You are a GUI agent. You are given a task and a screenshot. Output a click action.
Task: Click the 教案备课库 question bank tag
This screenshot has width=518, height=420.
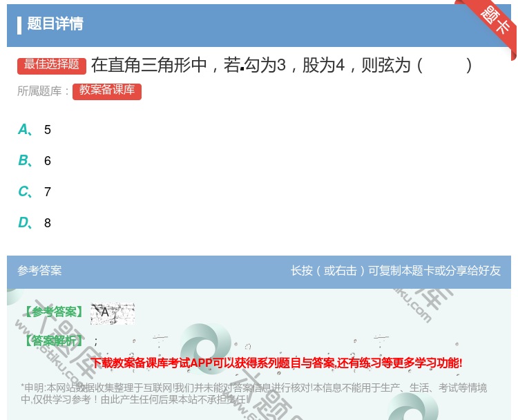pyautogui.click(x=107, y=91)
